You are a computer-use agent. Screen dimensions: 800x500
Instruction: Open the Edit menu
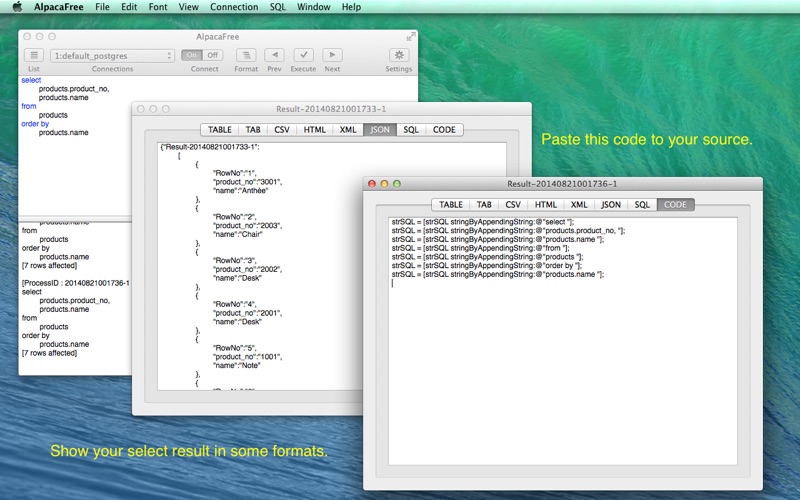tap(129, 7)
